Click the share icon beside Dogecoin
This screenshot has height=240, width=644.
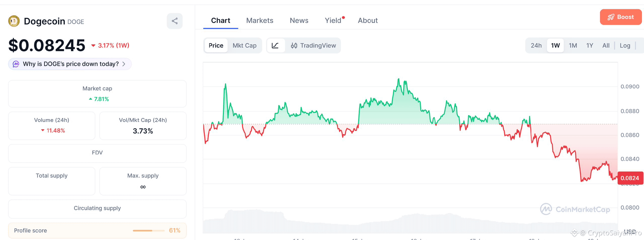pyautogui.click(x=175, y=21)
